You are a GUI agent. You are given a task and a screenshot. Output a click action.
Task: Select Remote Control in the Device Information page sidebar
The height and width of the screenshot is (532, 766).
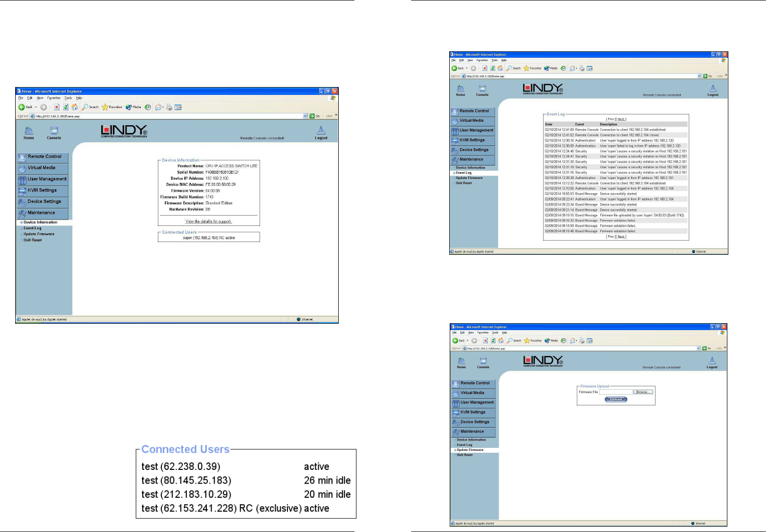point(43,157)
